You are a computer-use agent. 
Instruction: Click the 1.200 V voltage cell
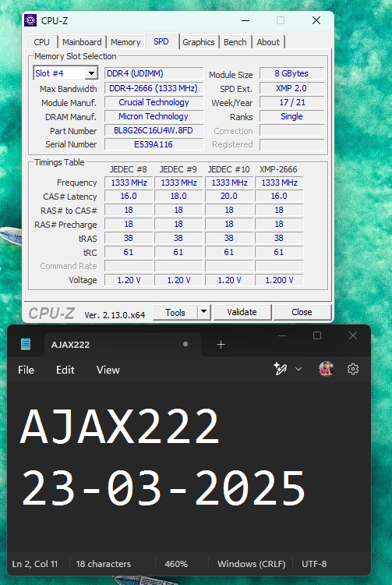[279, 280]
